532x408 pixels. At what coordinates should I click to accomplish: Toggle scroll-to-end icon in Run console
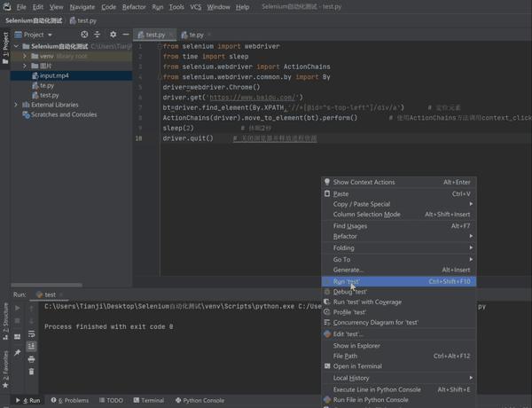[x=33, y=347]
